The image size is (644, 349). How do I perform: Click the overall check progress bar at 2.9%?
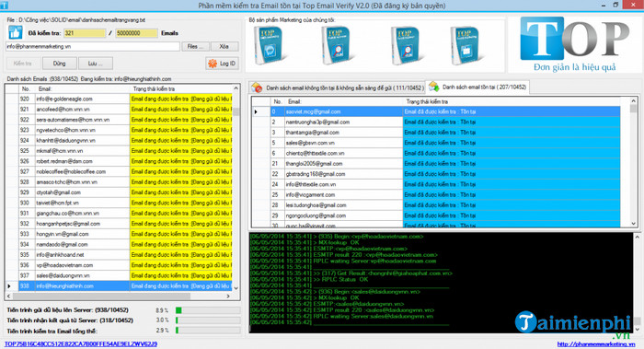tap(208, 330)
